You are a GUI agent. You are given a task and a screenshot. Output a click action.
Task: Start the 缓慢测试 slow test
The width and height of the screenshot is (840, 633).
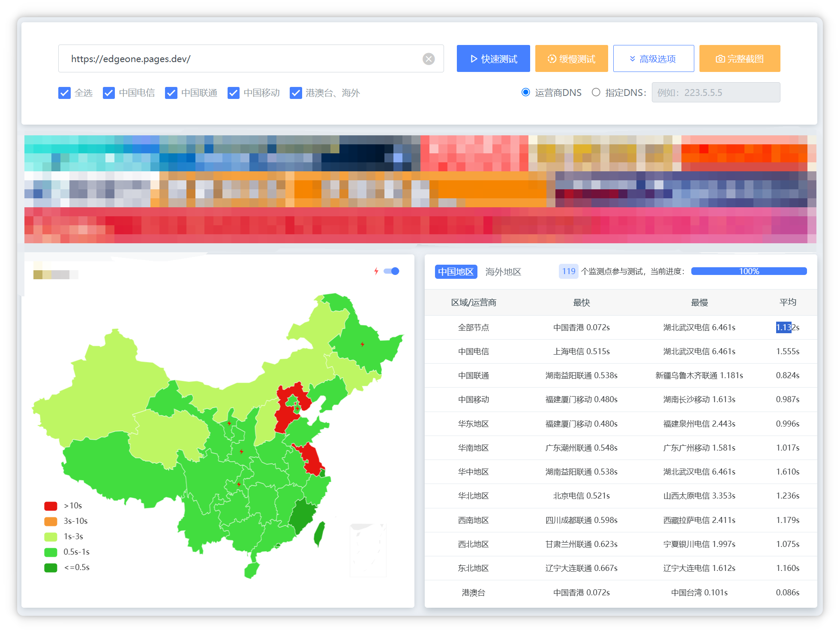(571, 59)
